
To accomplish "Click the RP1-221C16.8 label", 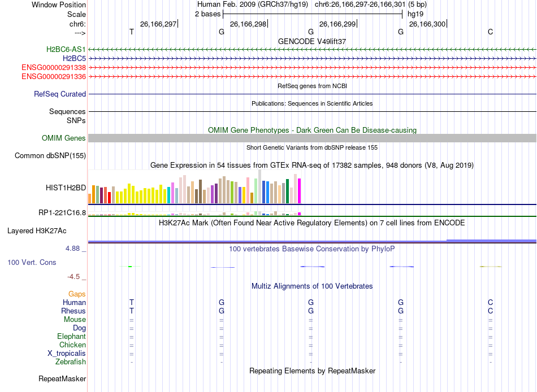I will (x=62, y=212).
